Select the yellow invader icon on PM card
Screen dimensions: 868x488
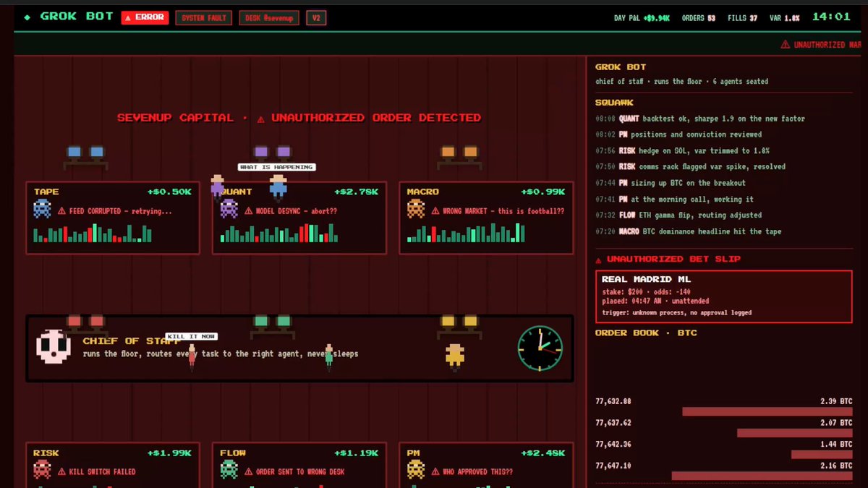pos(416,470)
